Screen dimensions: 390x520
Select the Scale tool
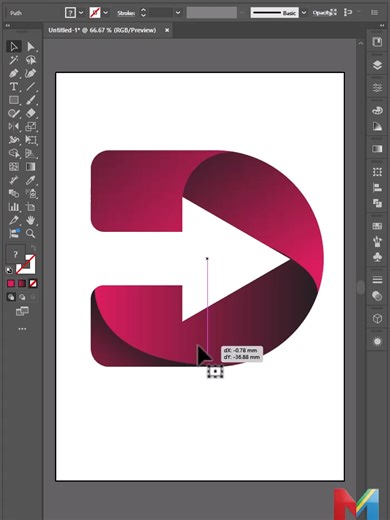click(x=31, y=126)
